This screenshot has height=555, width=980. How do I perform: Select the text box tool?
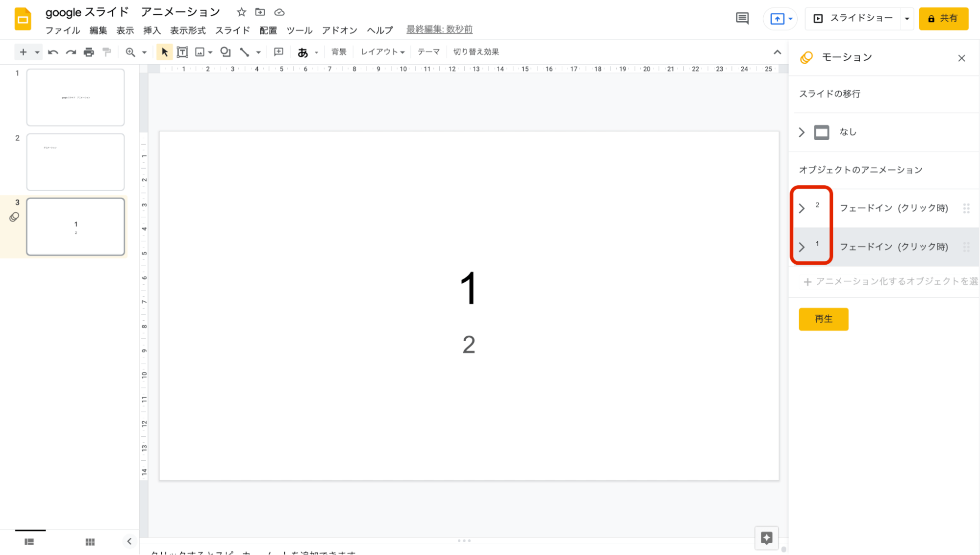pos(182,52)
